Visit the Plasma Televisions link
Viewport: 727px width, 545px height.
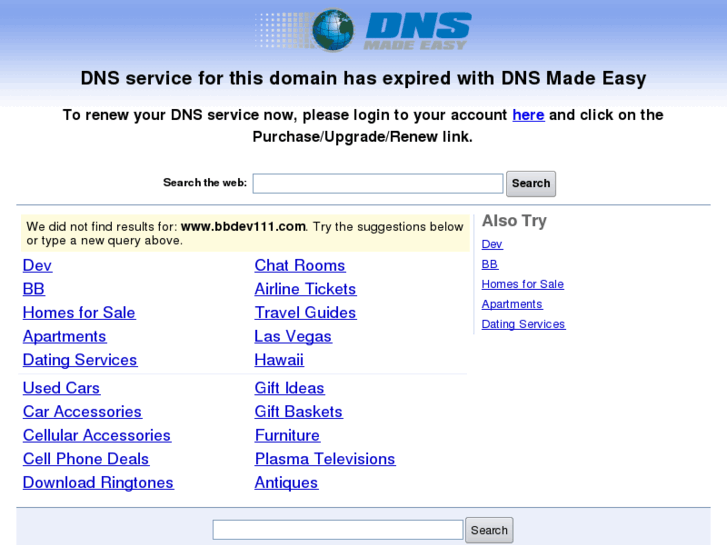point(325,459)
